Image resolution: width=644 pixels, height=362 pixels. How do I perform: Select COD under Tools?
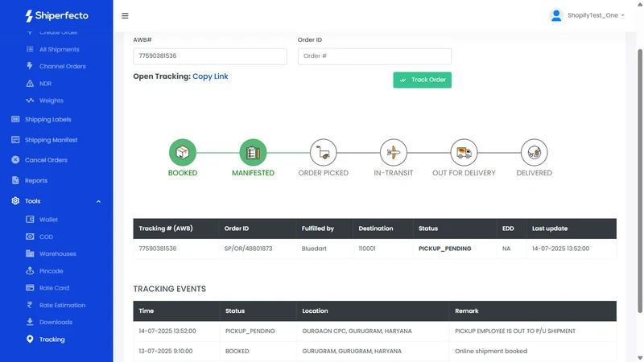(x=46, y=237)
